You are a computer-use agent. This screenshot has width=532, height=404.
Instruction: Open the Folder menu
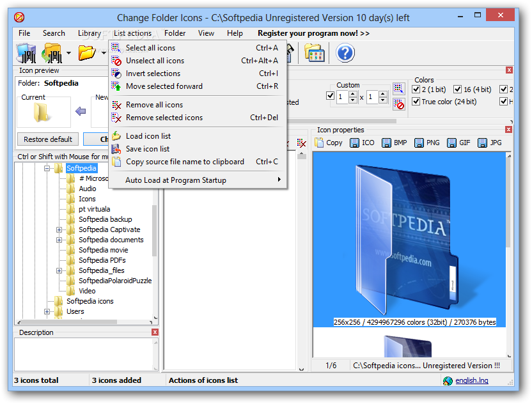click(175, 33)
